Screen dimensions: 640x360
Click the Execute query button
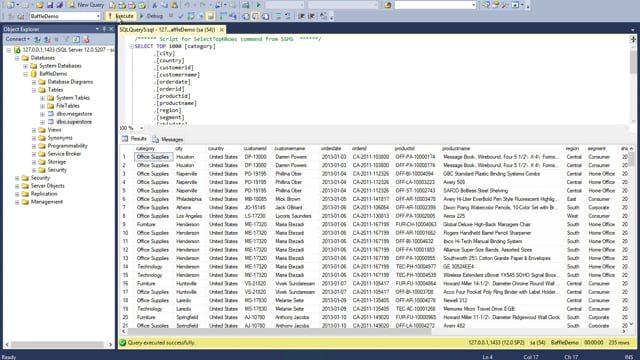[x=120, y=16]
